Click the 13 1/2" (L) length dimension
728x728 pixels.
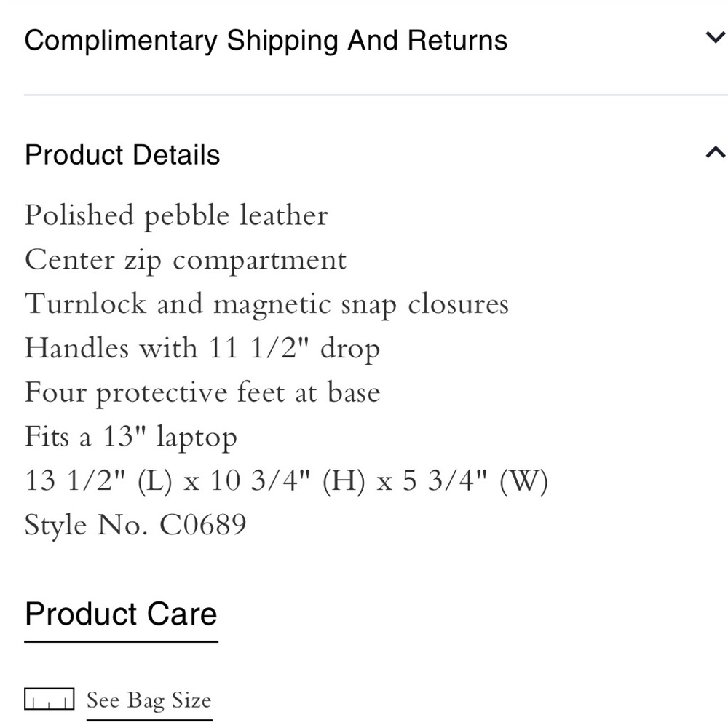tap(98, 481)
